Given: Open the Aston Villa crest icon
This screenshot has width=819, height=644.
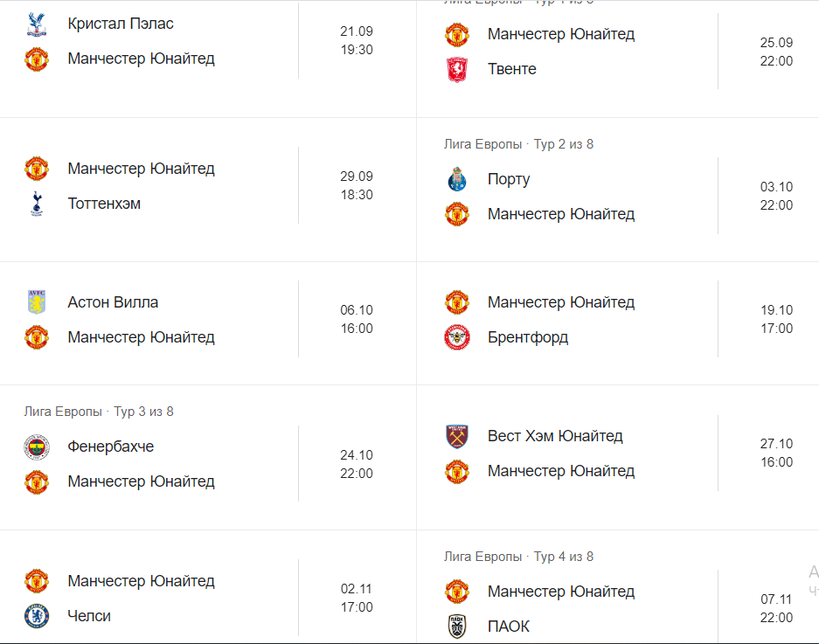Looking at the screenshot, I should tap(37, 302).
